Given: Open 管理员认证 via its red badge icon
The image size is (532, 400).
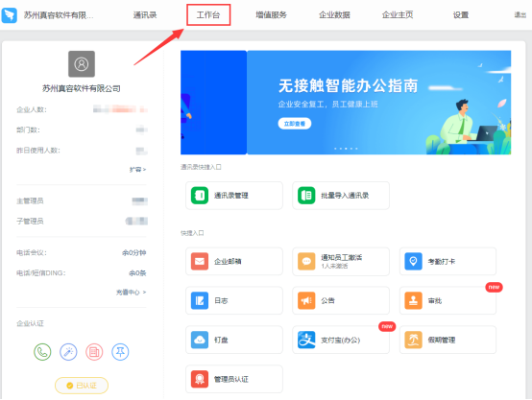Looking at the screenshot, I should click(x=200, y=379).
